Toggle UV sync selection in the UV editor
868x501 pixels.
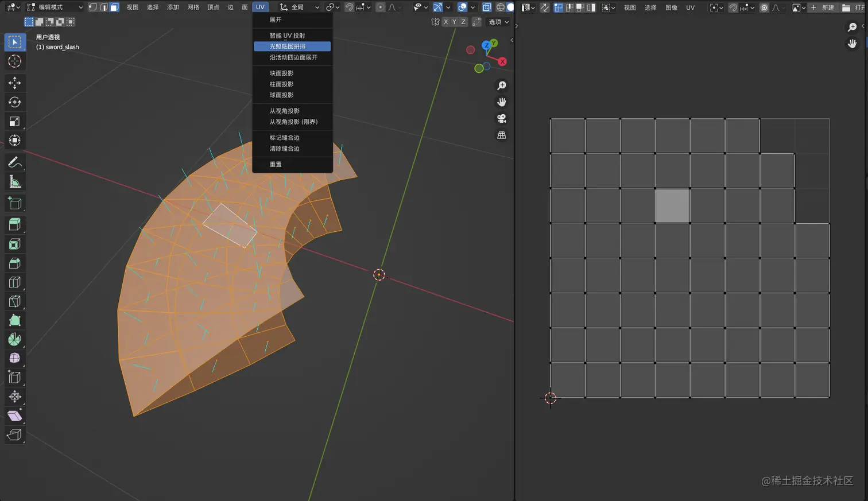click(544, 7)
